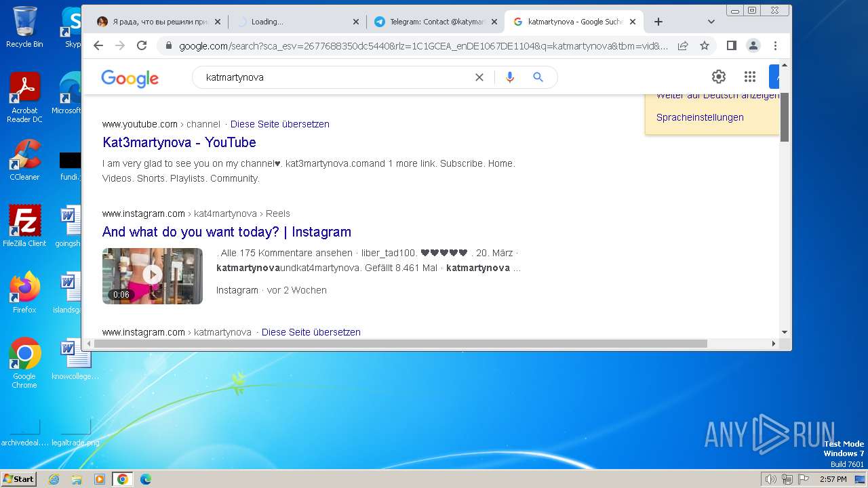Launch FileZilla Client desktop icon
Image resolution: width=868 pixels, height=488 pixels.
[x=24, y=226]
